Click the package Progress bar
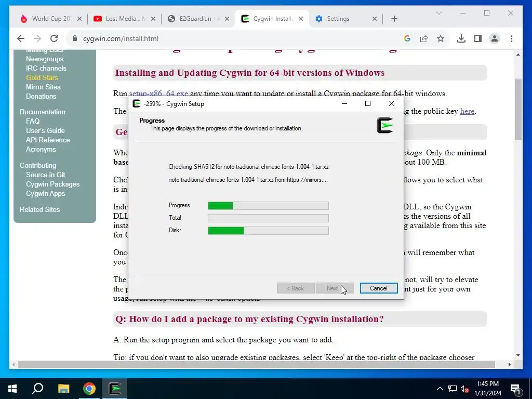Viewport: 532px width, 399px height. 268,206
